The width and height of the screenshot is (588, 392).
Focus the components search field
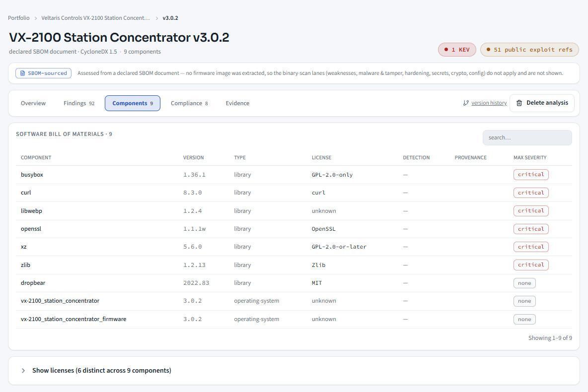tap(527, 137)
